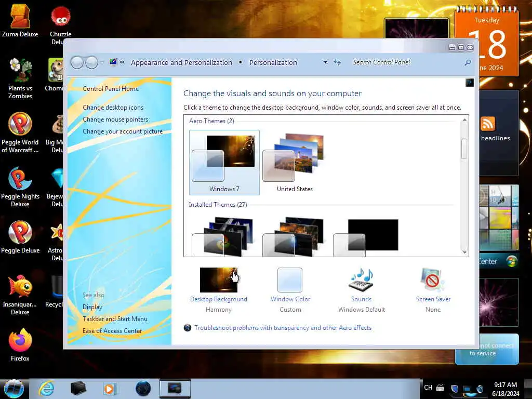532x399 pixels.
Task: Open Insaniquarium Deluxe desktop icon
Action: [x=20, y=295]
